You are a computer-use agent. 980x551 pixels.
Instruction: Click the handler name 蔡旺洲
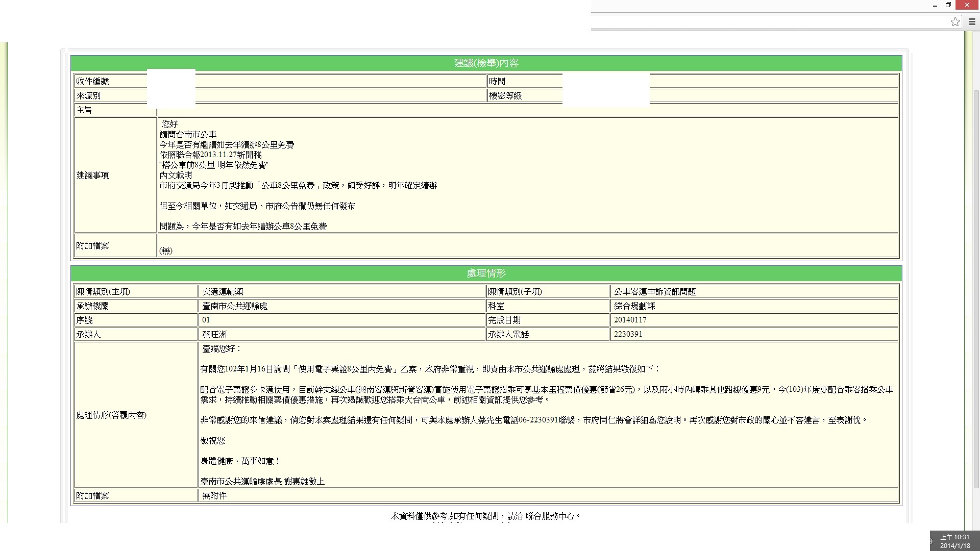pyautogui.click(x=214, y=335)
